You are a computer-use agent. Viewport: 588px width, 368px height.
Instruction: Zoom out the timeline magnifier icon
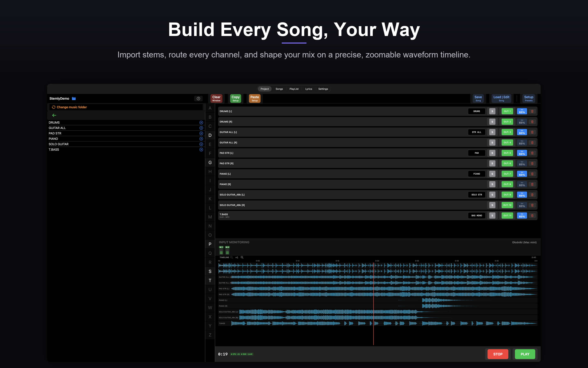coord(232,258)
